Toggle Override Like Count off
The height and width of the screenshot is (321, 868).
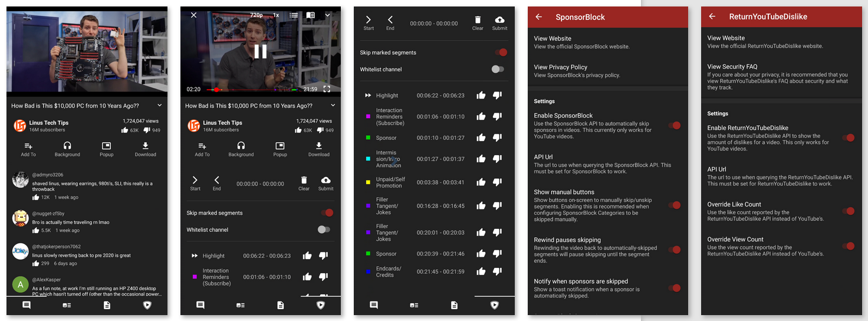[x=848, y=211]
